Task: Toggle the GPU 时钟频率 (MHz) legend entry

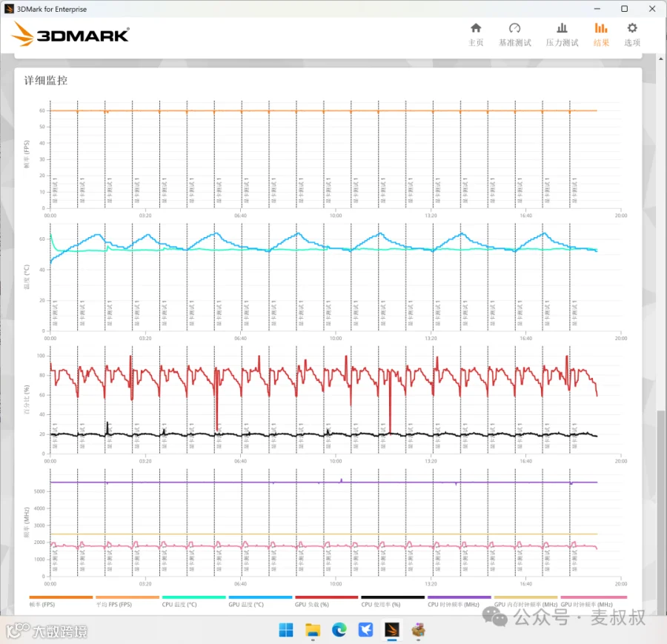Action: tap(594, 602)
